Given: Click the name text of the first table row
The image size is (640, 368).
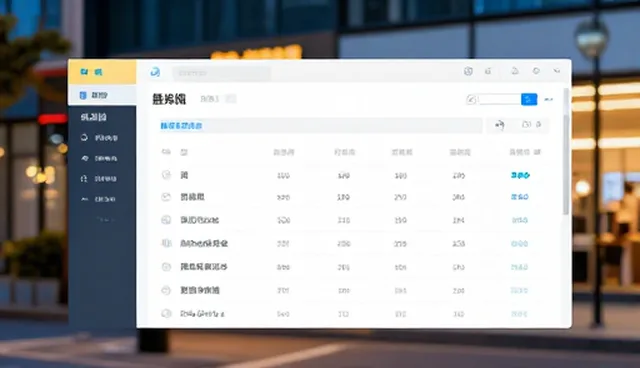Looking at the screenshot, I should (x=184, y=175).
